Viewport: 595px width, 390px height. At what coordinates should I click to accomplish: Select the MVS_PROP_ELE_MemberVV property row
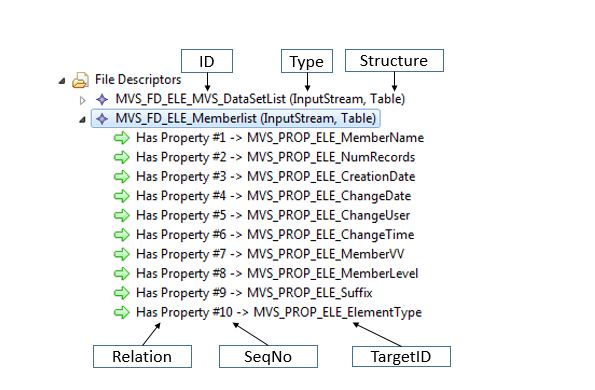tap(270, 254)
